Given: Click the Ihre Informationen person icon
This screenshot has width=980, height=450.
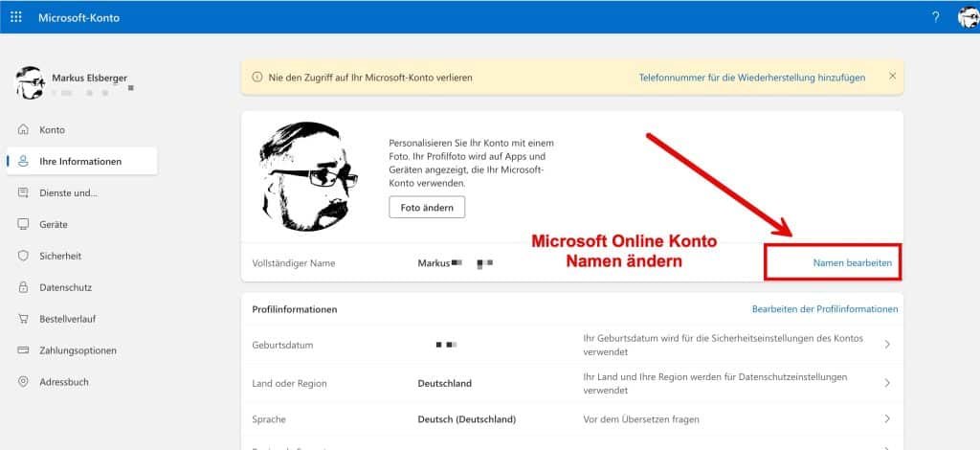Looking at the screenshot, I should [x=23, y=161].
